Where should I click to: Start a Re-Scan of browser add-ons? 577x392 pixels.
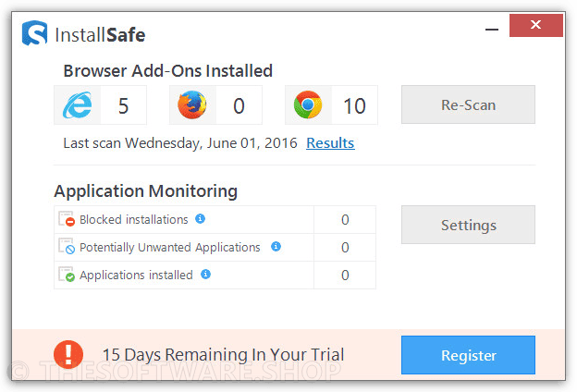[468, 104]
